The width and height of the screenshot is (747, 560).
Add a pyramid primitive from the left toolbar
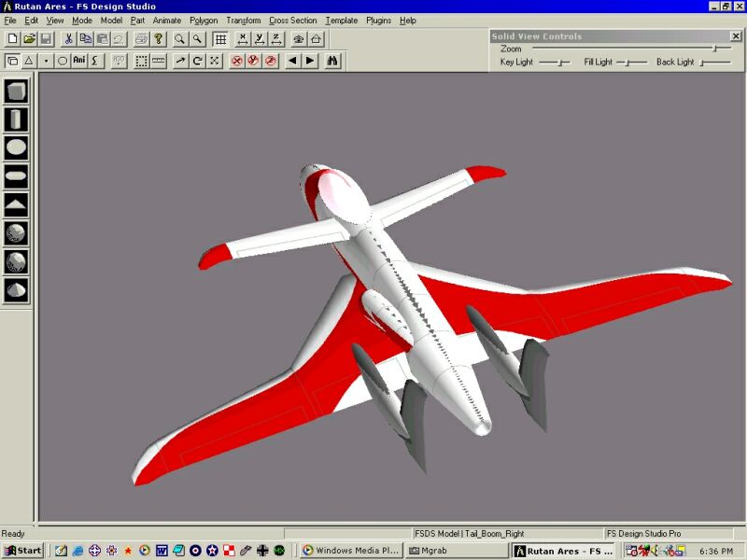click(x=16, y=204)
